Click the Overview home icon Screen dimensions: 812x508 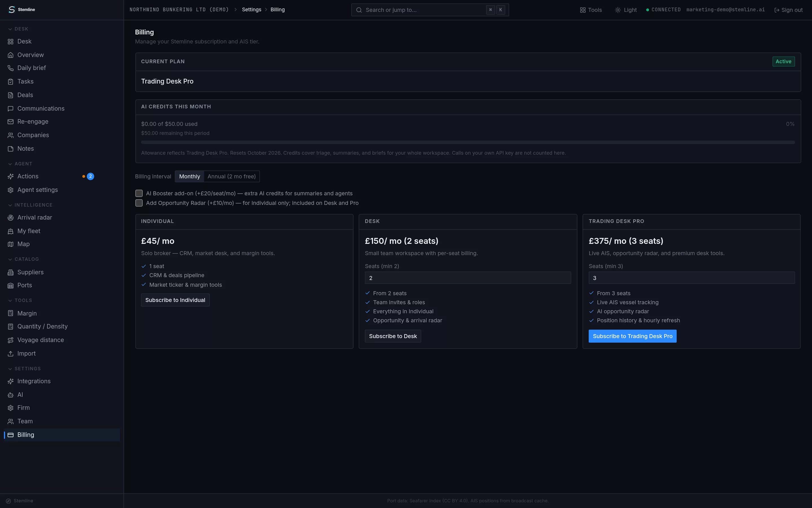tap(10, 55)
